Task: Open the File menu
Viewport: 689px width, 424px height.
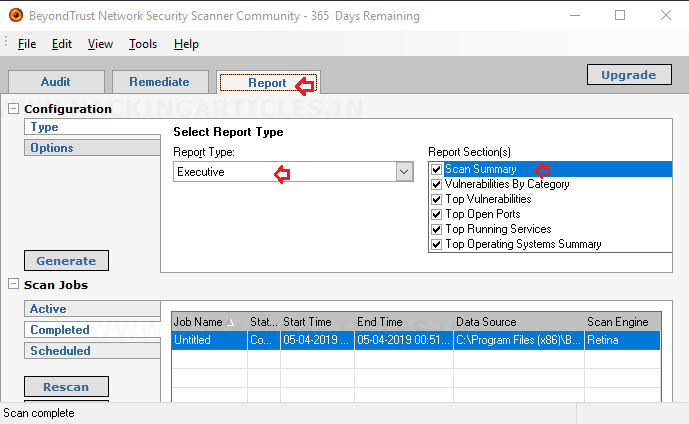Action: (x=27, y=44)
